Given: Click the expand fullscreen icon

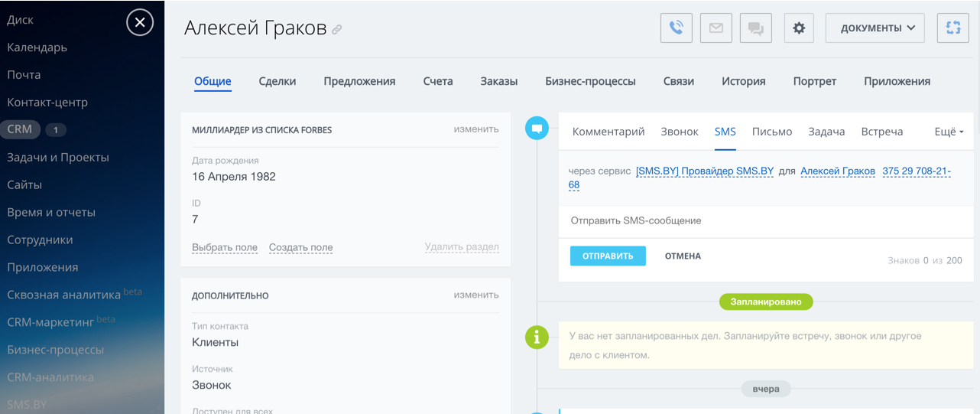Looking at the screenshot, I should [x=953, y=28].
